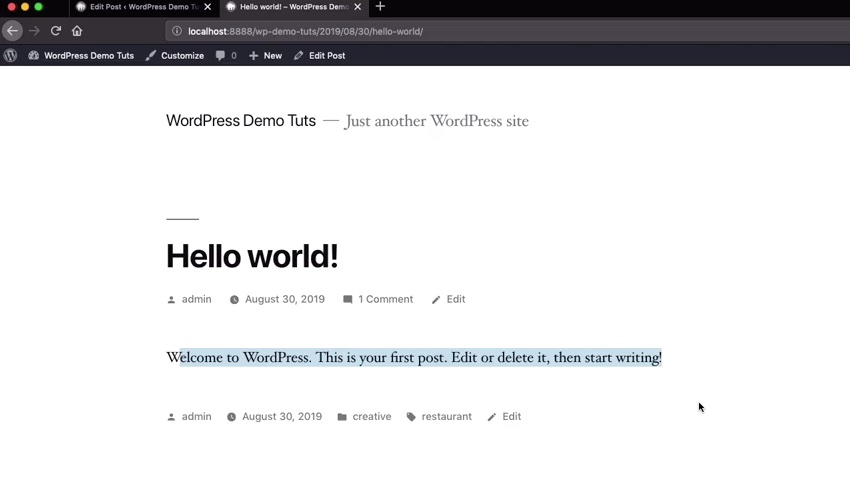The image size is (850, 478).
Task: Open the New content menu
Action: click(x=273, y=55)
